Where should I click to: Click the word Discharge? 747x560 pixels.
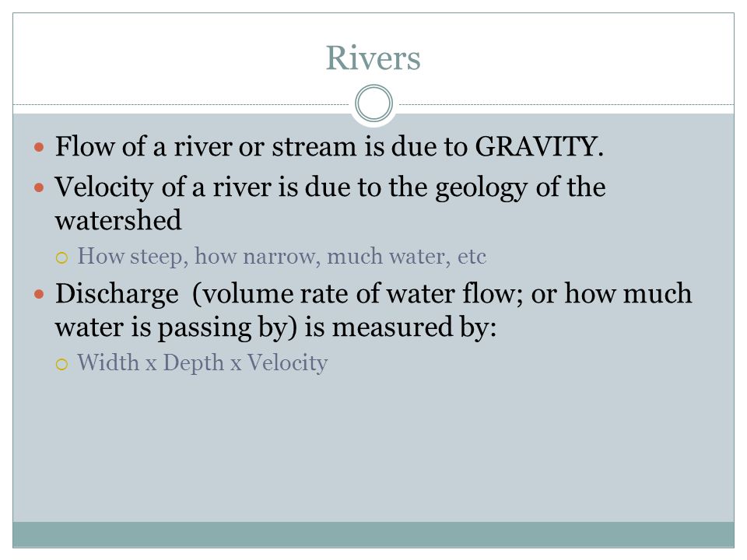tap(117, 294)
